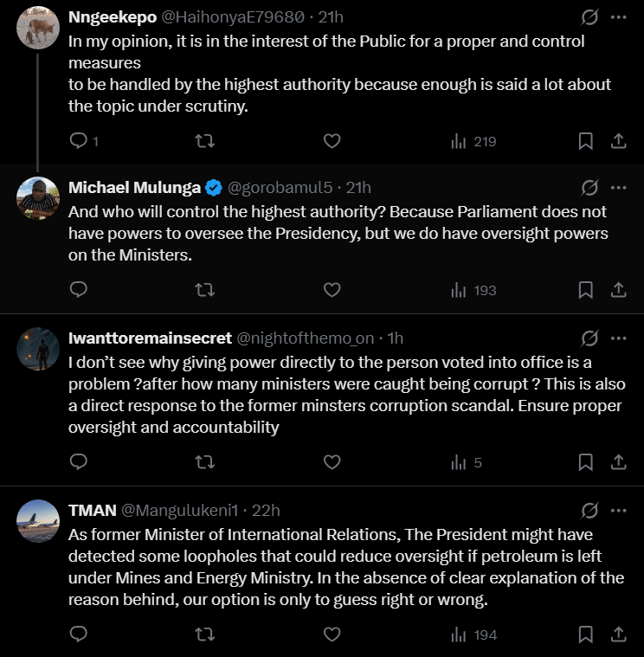View TMAN's airplane profile picture
The width and height of the screenshot is (644, 657).
[38, 521]
